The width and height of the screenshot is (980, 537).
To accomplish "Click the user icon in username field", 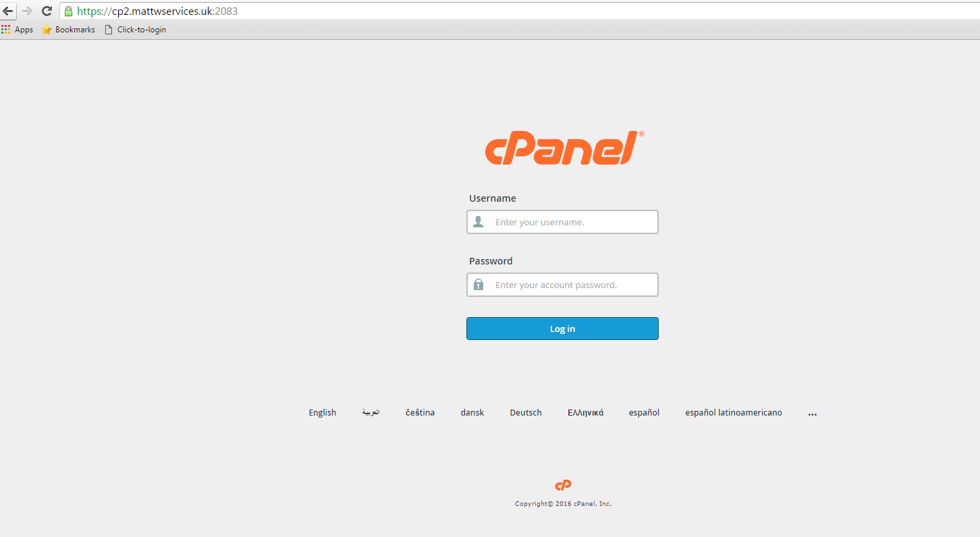I will pos(479,222).
